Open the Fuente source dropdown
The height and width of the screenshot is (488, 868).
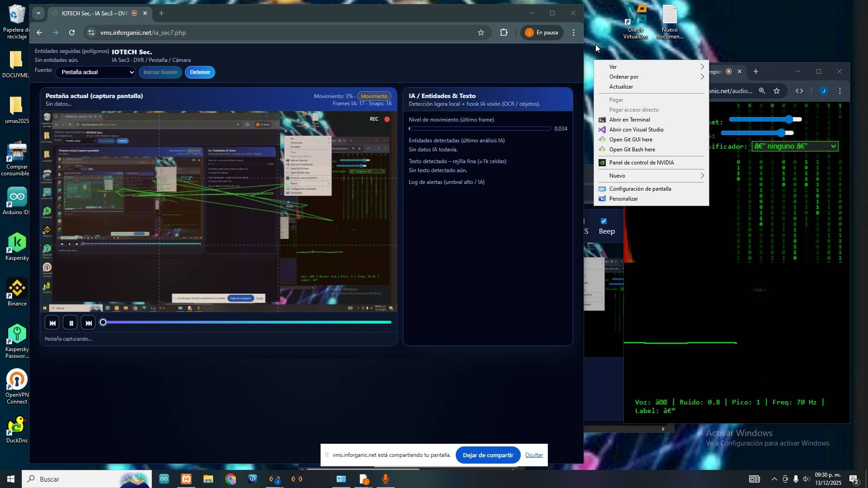tap(95, 72)
